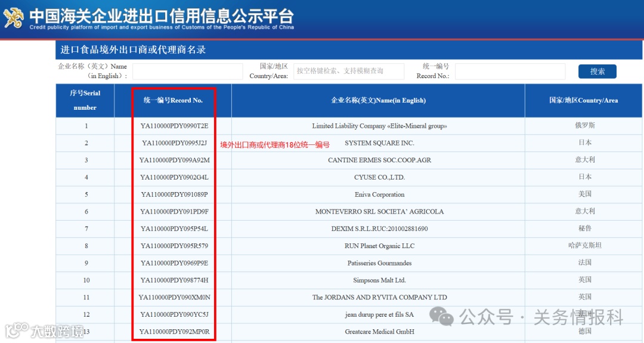The width and height of the screenshot is (644, 343).
Task: Click the 国家/地区Country/Area column header
Action: pos(584,100)
